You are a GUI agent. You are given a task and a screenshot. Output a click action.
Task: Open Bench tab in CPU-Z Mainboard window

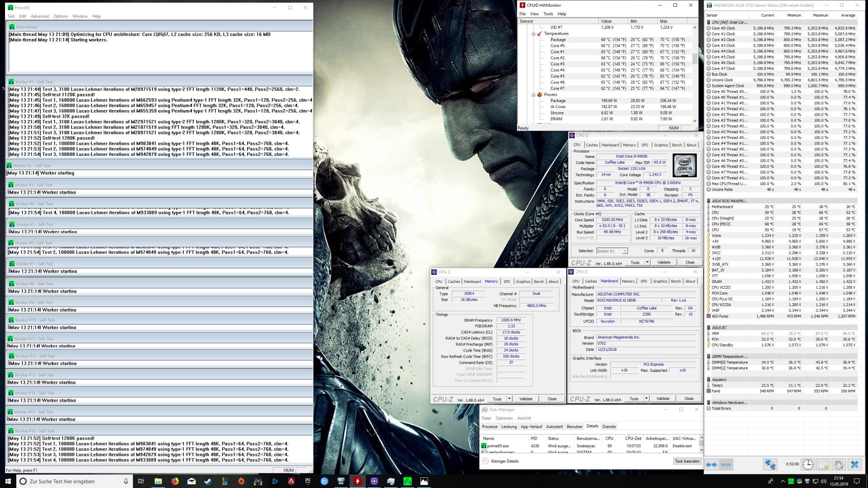(x=676, y=281)
